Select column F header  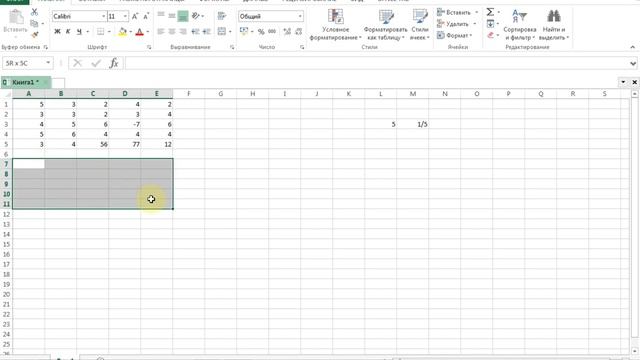pyautogui.click(x=189, y=94)
